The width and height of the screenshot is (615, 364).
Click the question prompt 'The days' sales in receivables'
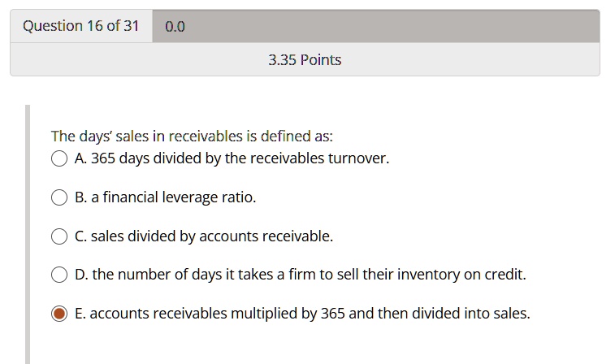(192, 136)
